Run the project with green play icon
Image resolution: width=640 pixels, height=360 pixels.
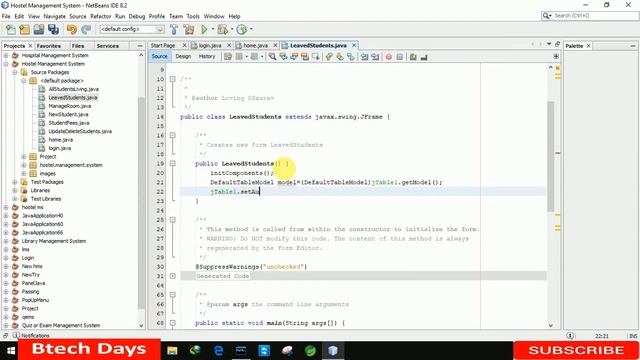[x=204, y=29]
